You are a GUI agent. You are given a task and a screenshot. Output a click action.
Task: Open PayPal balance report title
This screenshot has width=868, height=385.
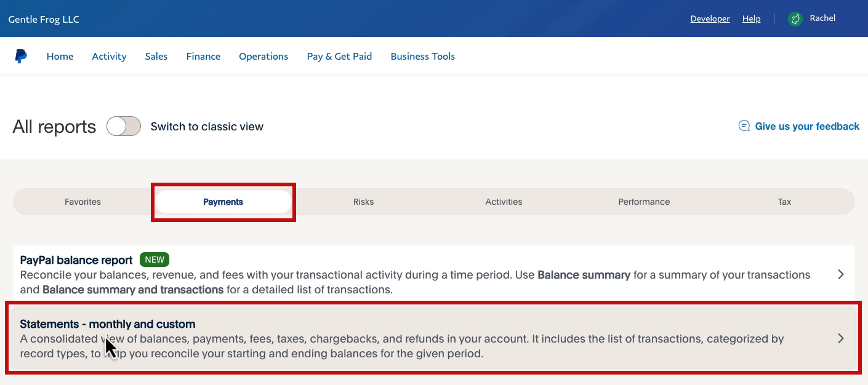(76, 260)
